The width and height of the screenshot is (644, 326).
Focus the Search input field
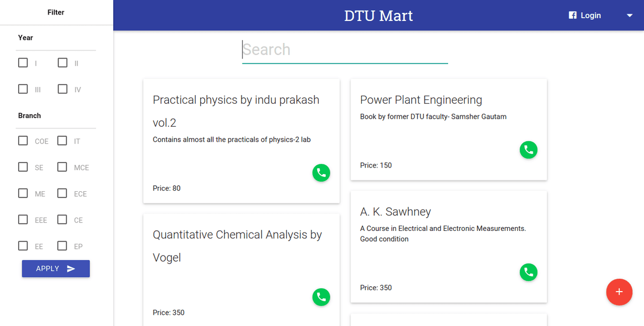(345, 50)
